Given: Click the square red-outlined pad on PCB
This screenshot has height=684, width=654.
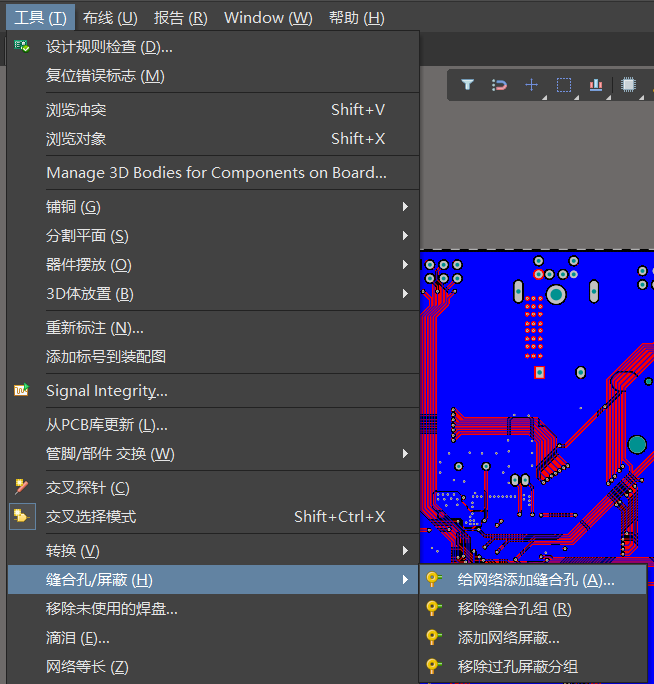Looking at the screenshot, I should [540, 373].
